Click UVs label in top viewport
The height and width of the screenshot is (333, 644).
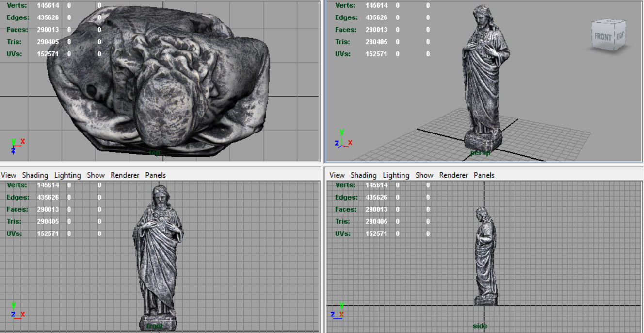click(15, 54)
